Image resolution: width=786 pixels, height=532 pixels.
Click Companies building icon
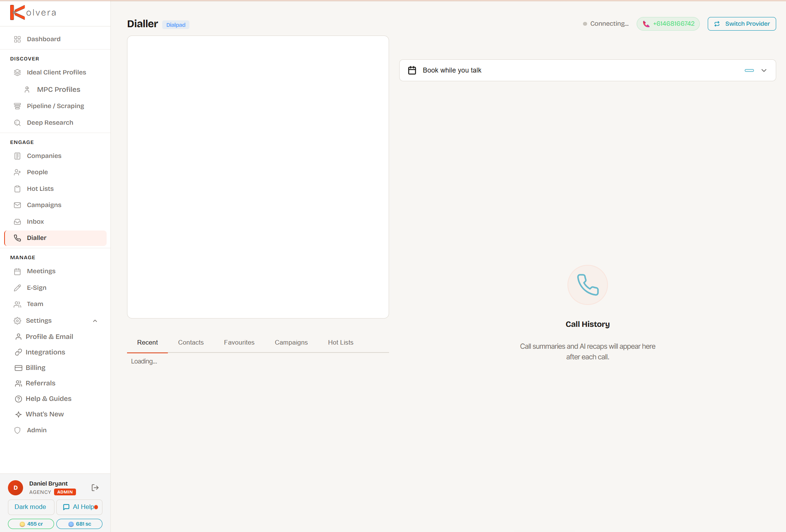click(17, 156)
